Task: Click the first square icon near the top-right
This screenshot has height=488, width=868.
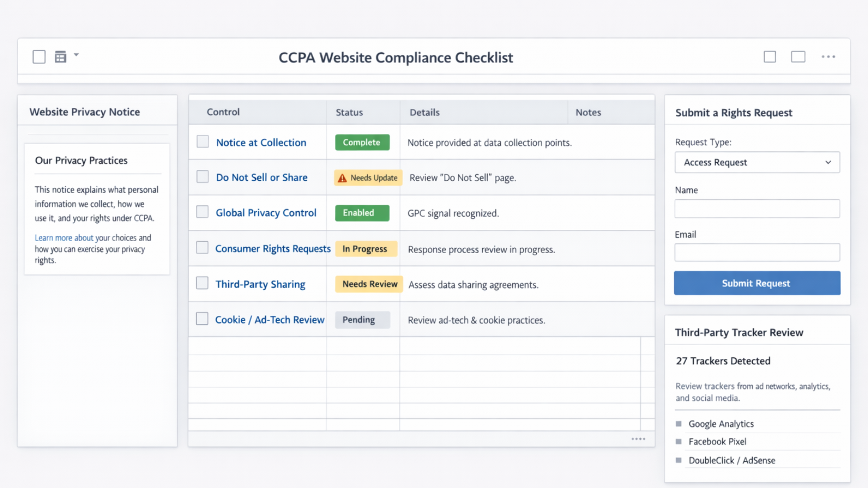Action: coord(770,56)
